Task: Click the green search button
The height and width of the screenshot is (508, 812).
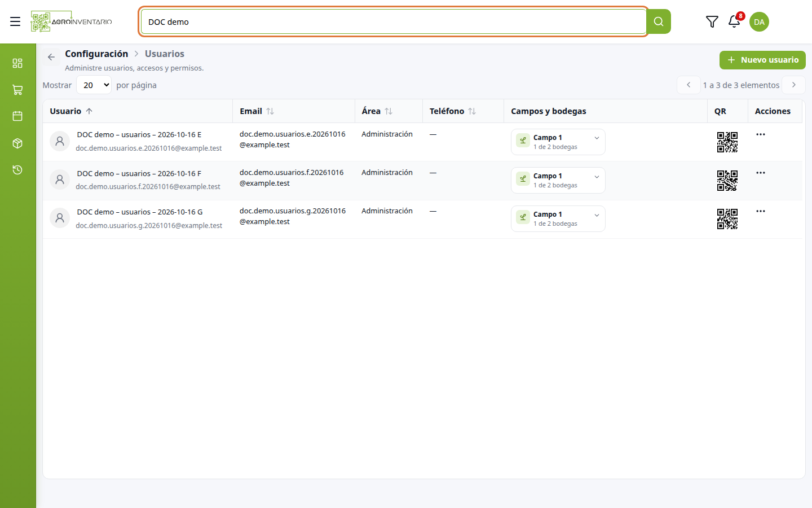Action: click(659, 21)
